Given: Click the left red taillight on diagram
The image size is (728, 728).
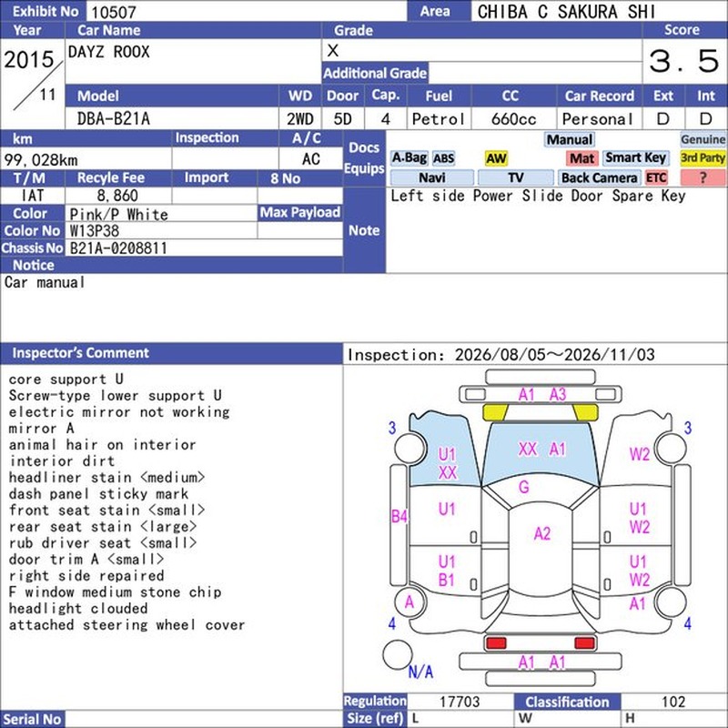Looking at the screenshot, I should (495, 643).
